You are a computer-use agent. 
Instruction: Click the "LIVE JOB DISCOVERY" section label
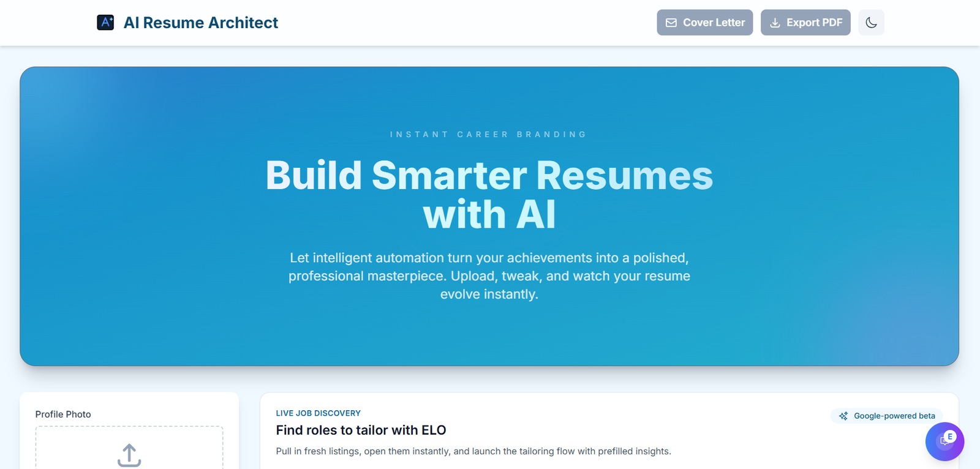tap(318, 413)
